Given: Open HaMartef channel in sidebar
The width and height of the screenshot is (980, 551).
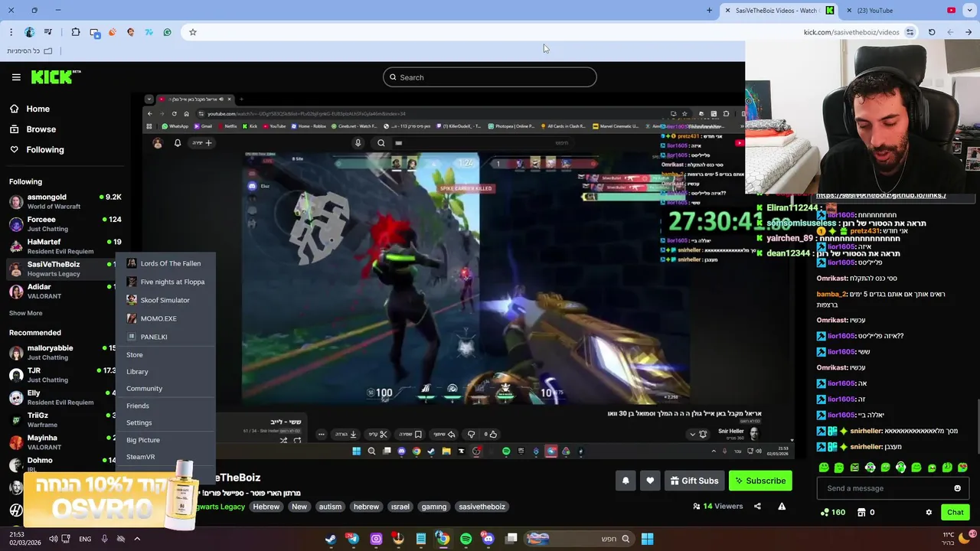Looking at the screenshot, I should point(65,246).
